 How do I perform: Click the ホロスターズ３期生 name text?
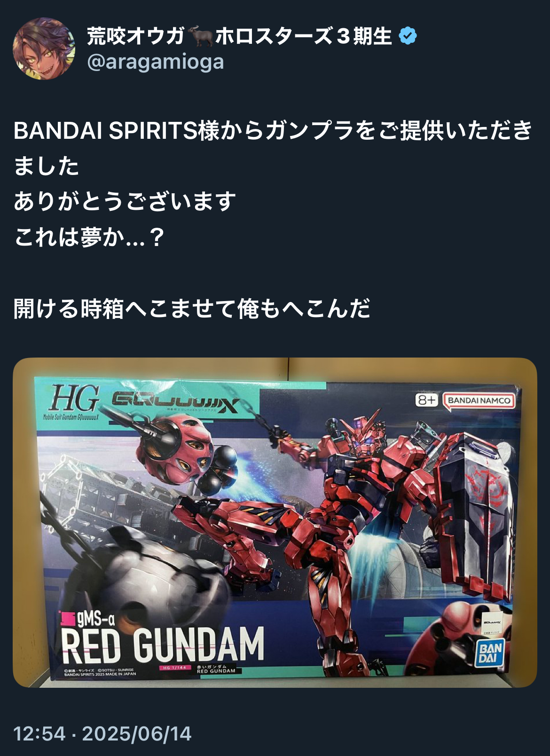pos(304,36)
